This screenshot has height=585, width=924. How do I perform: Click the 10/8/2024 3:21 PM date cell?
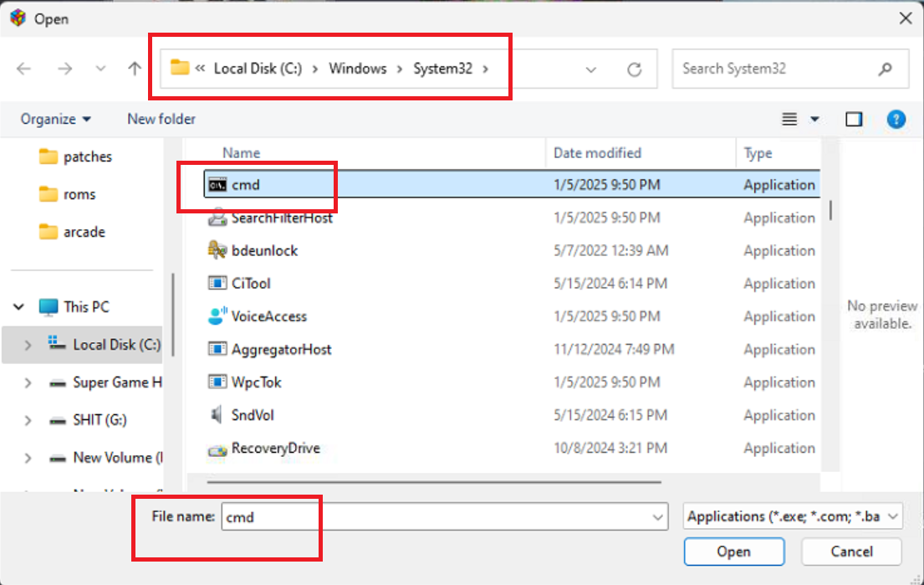click(x=610, y=449)
